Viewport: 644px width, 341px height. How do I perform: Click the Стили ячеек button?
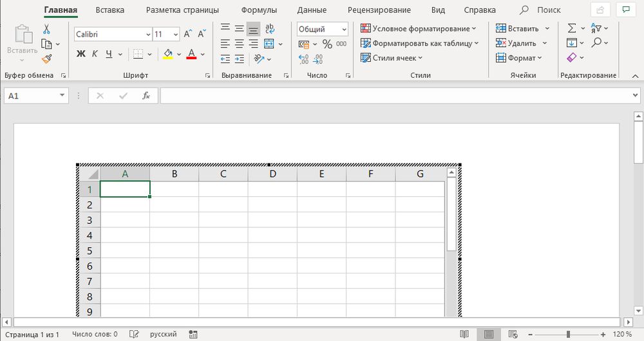(393, 58)
